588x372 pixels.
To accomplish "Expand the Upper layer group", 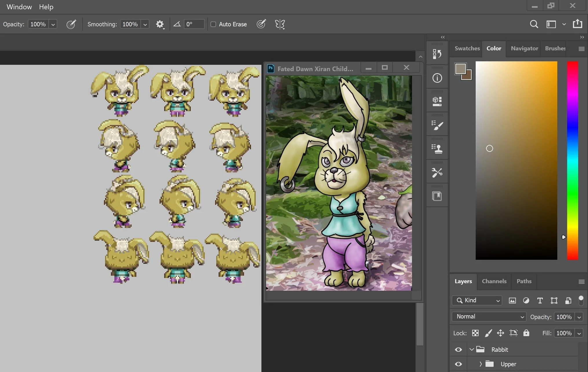I will [481, 364].
